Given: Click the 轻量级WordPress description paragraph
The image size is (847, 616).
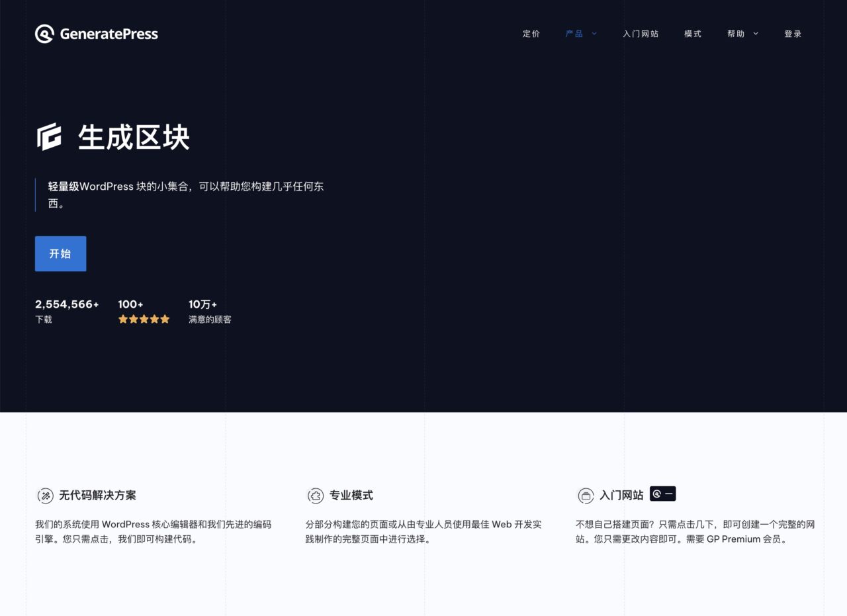Looking at the screenshot, I should (x=186, y=195).
